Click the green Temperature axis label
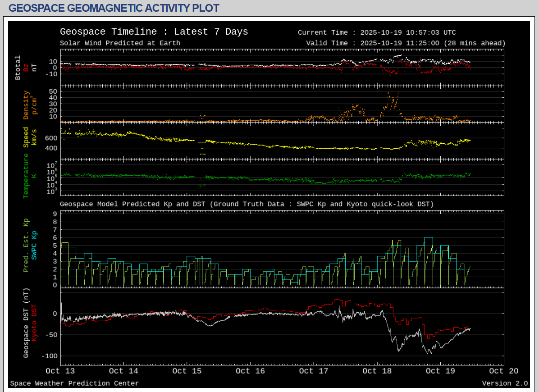Image resolution: width=539 pixels, height=392 pixels. [26, 176]
